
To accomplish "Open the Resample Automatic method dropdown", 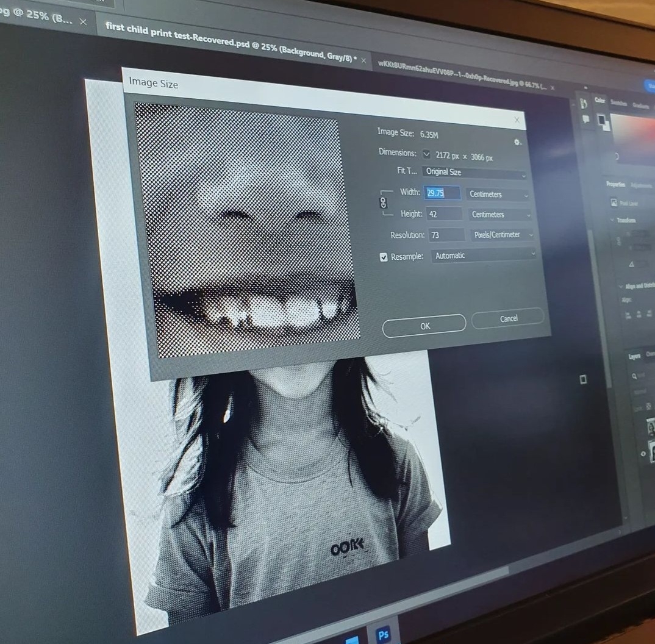I will [x=484, y=256].
